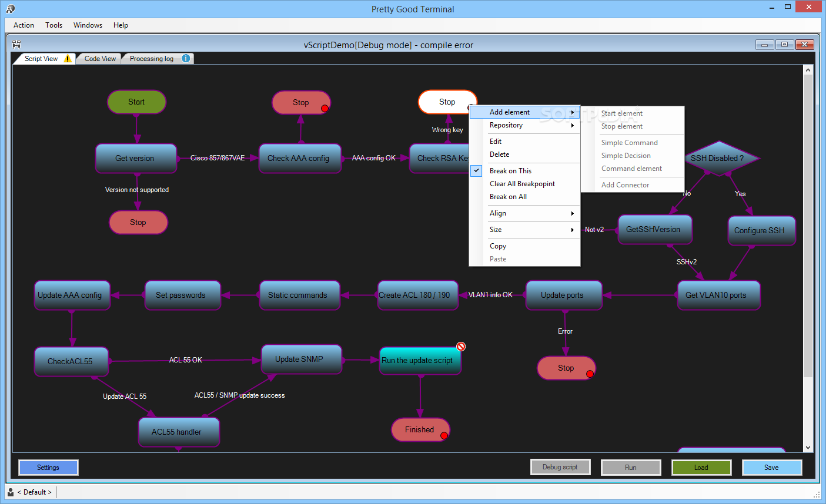Select the green Start node
826x504 pixels.
[x=136, y=102]
